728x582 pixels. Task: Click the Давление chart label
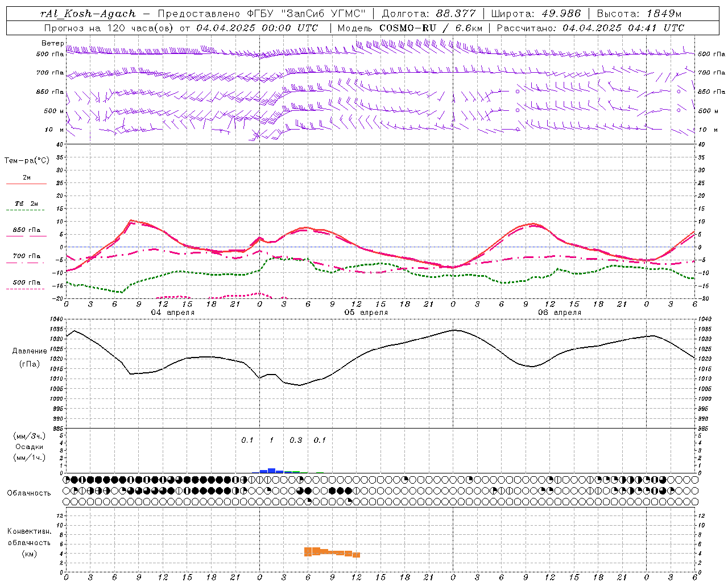(30, 351)
